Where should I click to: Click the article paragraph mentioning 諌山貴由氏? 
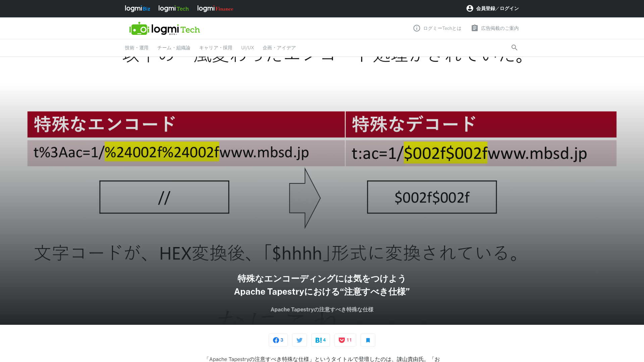tap(322, 359)
